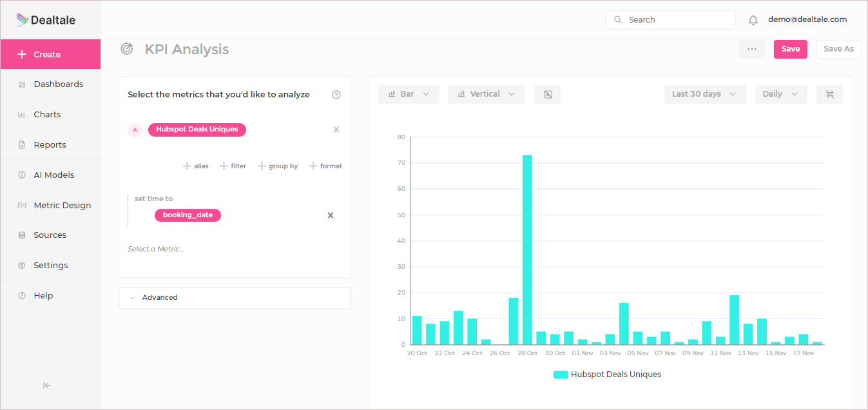Toggle Hubspot Deals Uniques legend series

coord(607,375)
